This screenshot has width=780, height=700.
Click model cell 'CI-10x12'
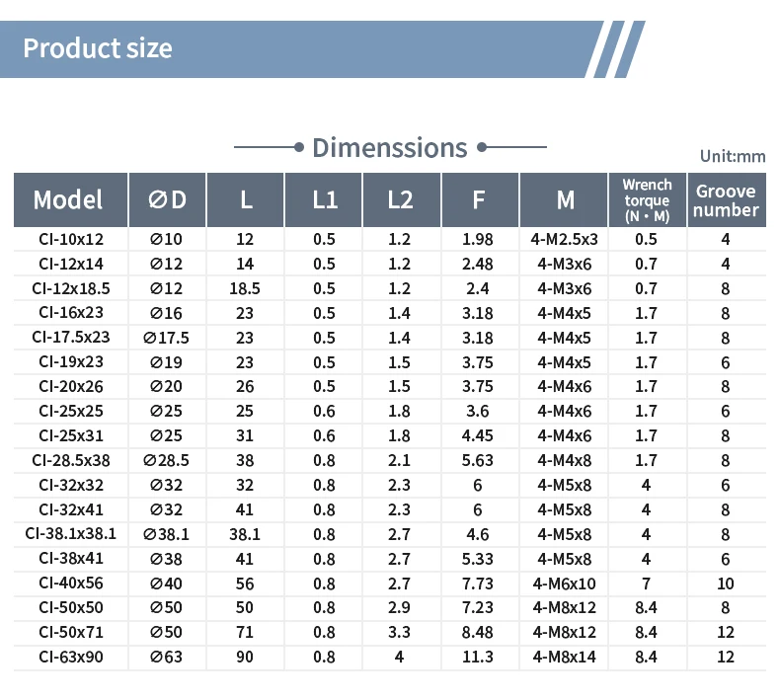pyautogui.click(x=71, y=239)
